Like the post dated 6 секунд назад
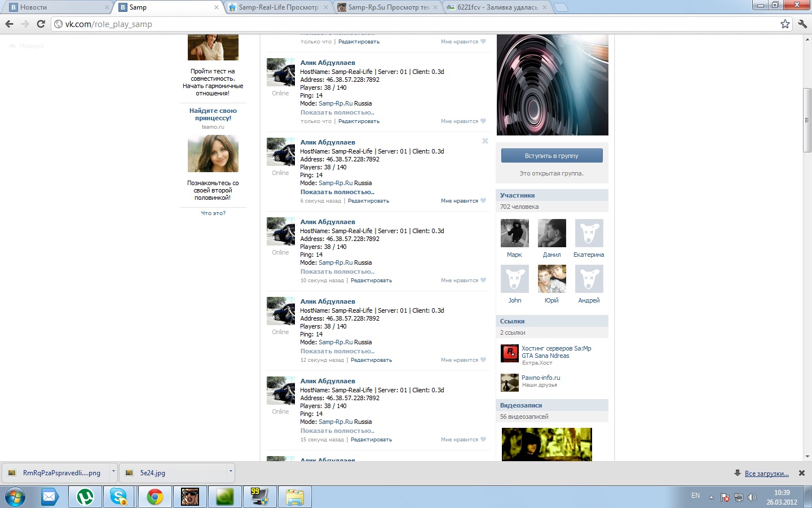Image resolution: width=812 pixels, height=508 pixels. [463, 201]
